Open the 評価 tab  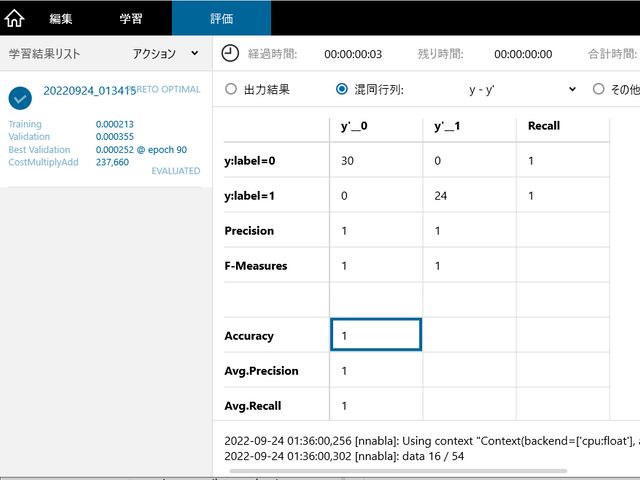point(221,18)
